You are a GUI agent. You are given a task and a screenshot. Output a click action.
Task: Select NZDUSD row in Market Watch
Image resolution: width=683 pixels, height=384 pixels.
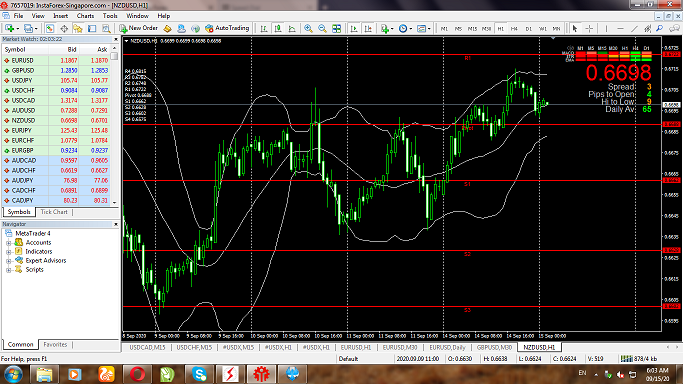tap(56, 121)
